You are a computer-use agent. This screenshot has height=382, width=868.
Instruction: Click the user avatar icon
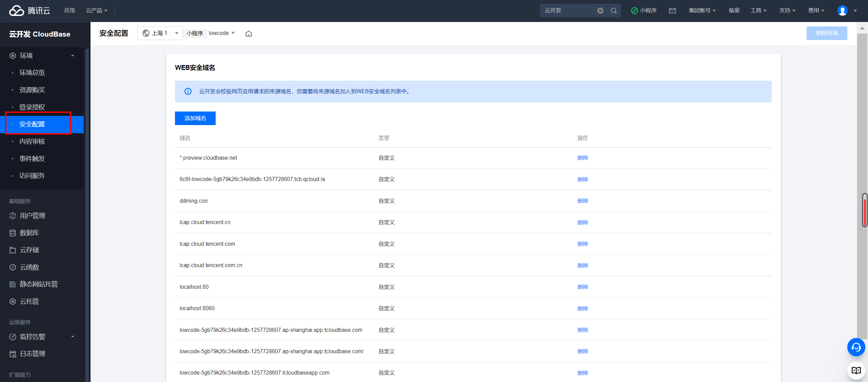[x=842, y=11]
